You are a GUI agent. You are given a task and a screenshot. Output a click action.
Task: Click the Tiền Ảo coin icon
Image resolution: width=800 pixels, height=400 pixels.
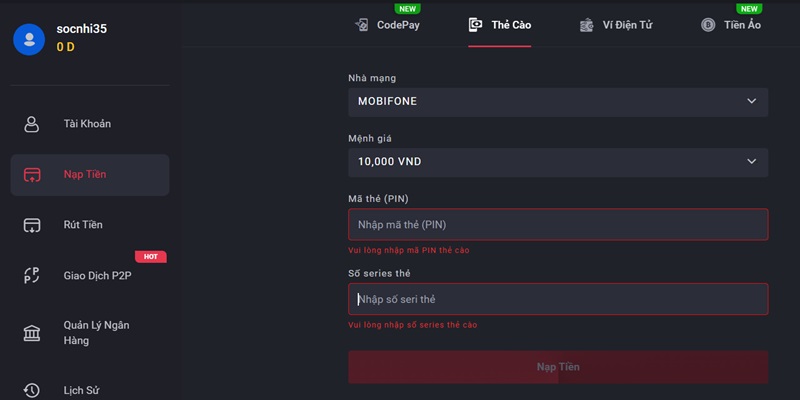[x=708, y=24]
